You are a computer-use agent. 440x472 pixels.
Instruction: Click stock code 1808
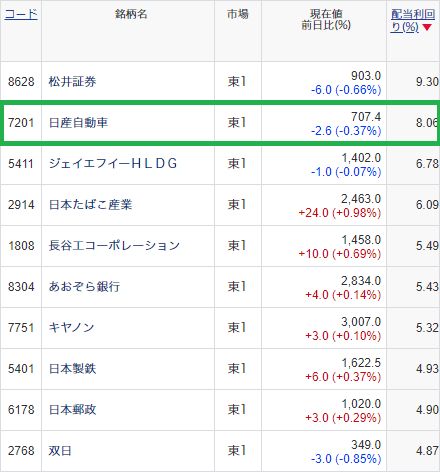[21, 246]
